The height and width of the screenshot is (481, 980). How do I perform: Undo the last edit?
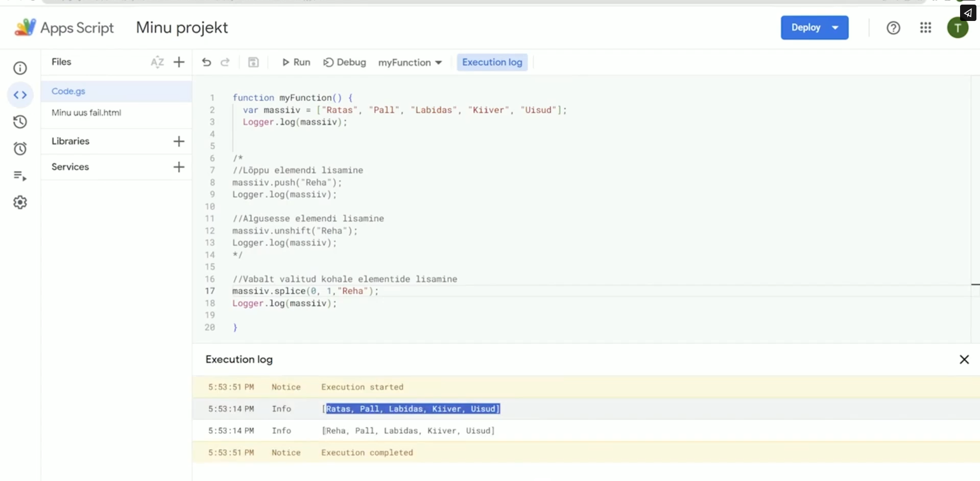(x=206, y=62)
